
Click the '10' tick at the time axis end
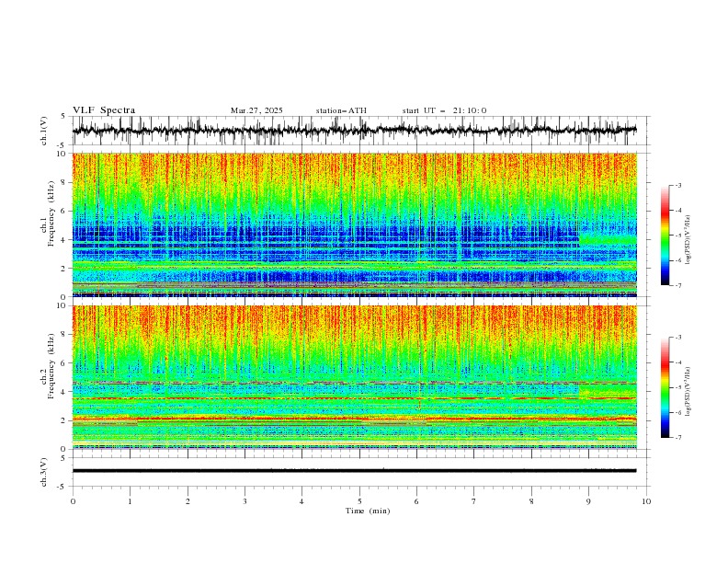point(646,501)
